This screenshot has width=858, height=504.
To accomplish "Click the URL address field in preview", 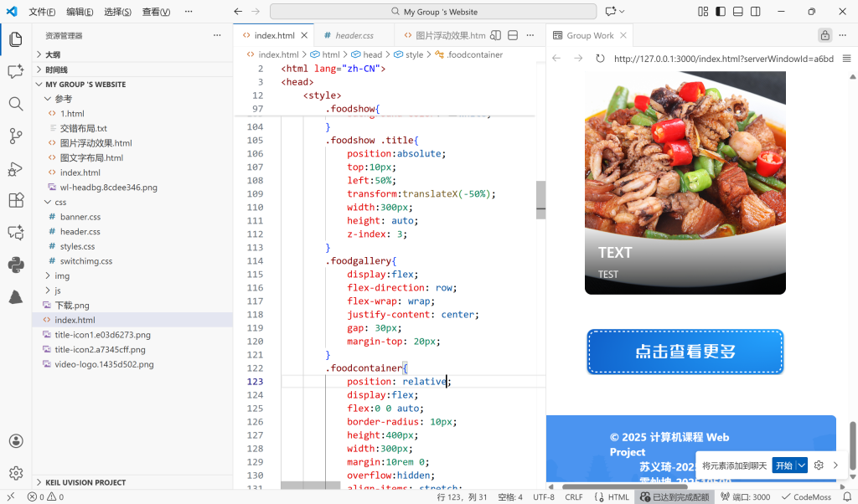I will [723, 59].
